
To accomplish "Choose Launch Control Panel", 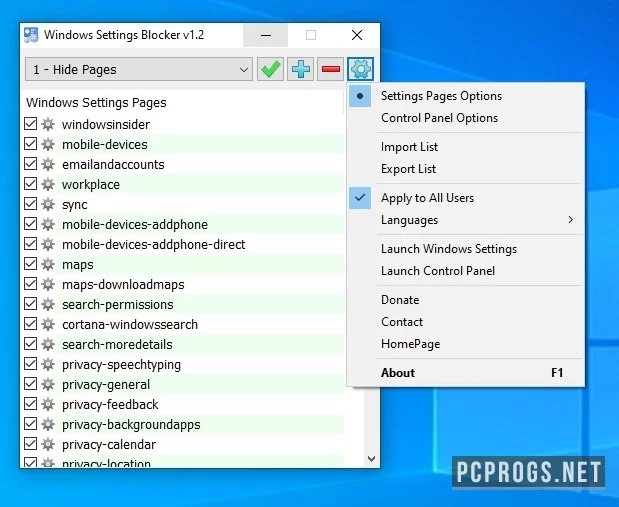I will (x=466, y=271).
